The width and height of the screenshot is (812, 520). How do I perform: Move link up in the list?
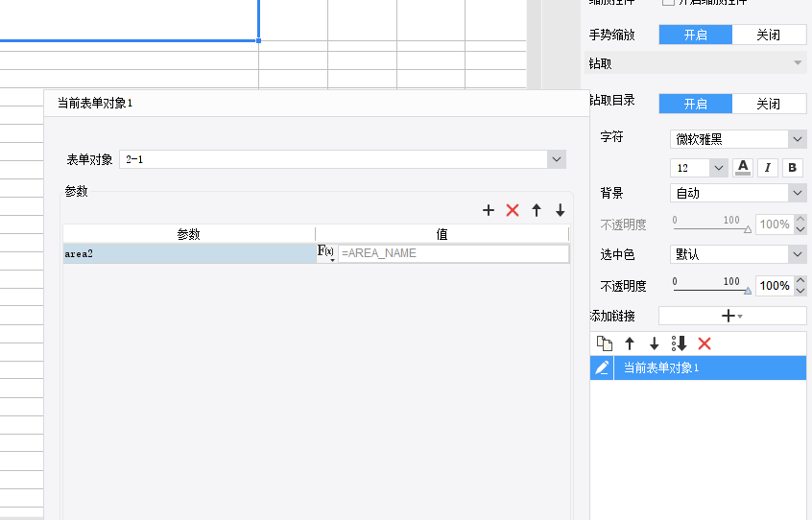pos(630,343)
